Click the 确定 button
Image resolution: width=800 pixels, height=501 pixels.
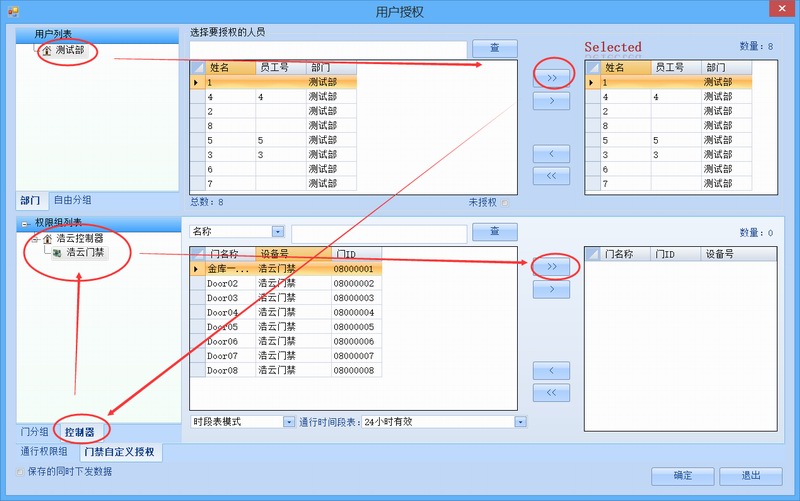tap(681, 476)
